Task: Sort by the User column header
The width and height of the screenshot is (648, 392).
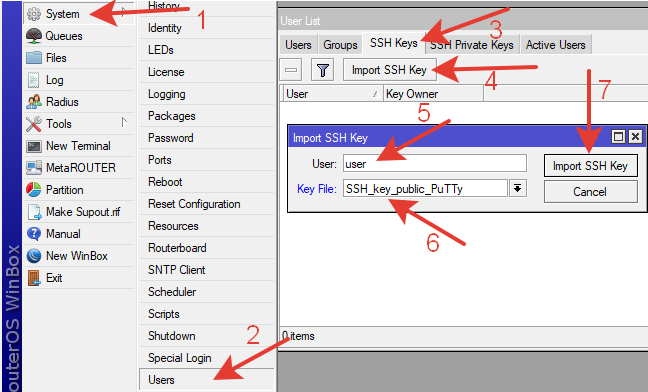Action: [332, 94]
